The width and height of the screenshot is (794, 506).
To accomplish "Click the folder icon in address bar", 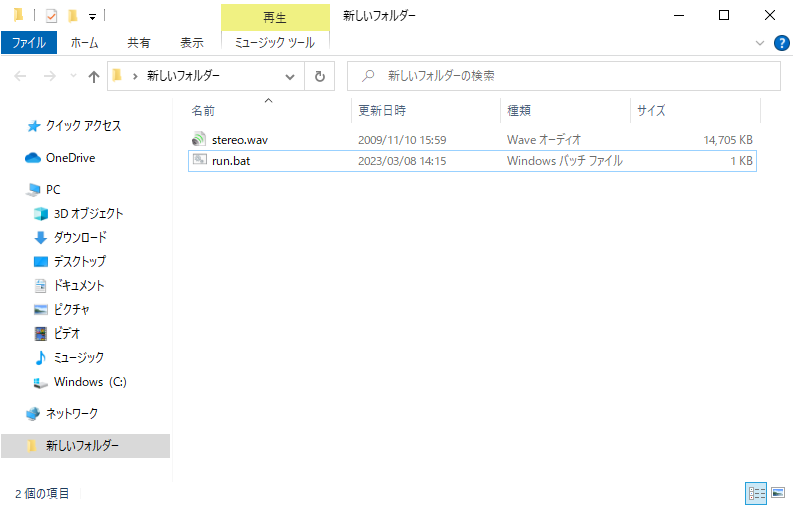I will (117, 75).
